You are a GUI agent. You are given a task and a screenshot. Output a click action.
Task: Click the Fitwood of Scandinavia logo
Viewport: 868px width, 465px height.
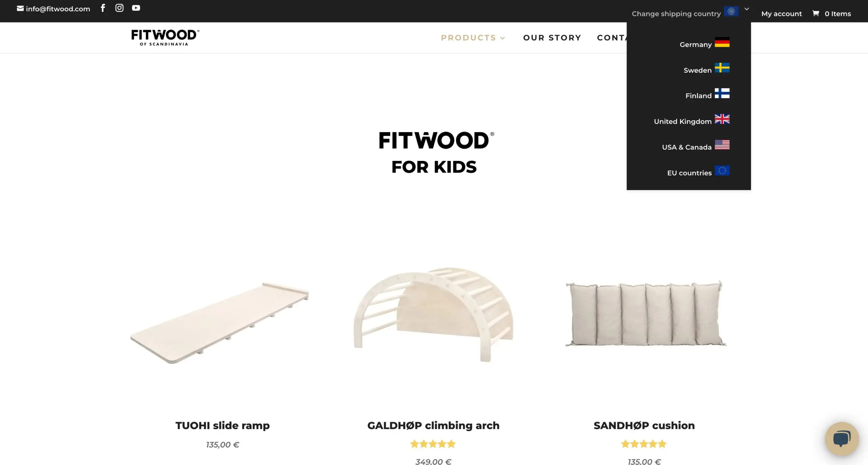[x=165, y=37]
